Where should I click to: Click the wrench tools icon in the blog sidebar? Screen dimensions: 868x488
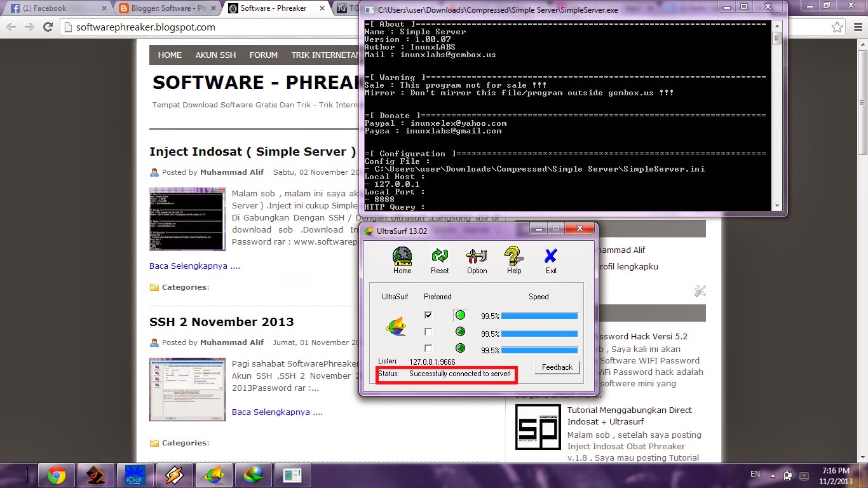tap(700, 291)
